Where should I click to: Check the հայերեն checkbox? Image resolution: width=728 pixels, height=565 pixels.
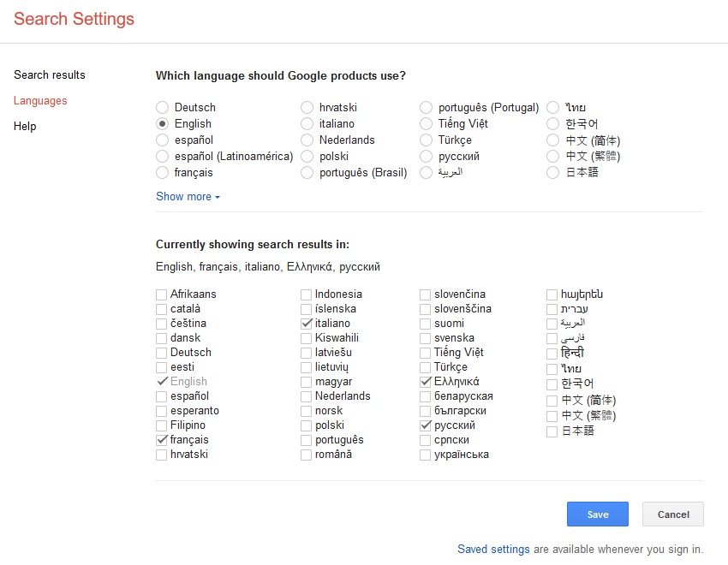552,294
